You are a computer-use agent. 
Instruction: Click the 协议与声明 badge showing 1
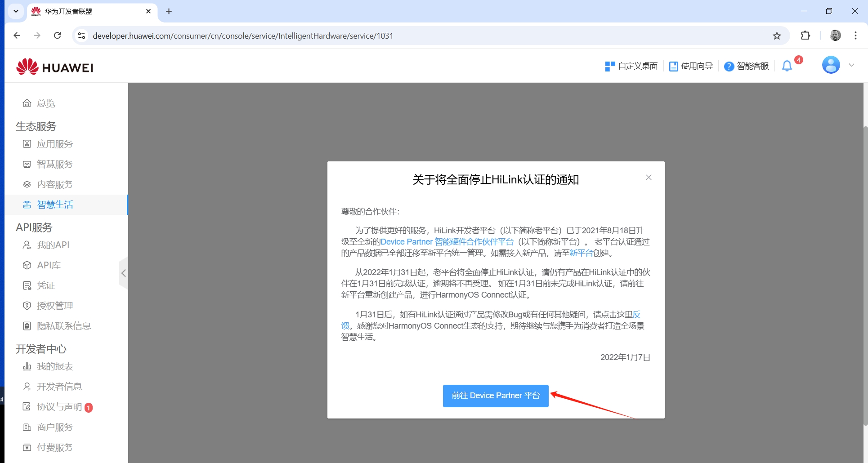[89, 408]
